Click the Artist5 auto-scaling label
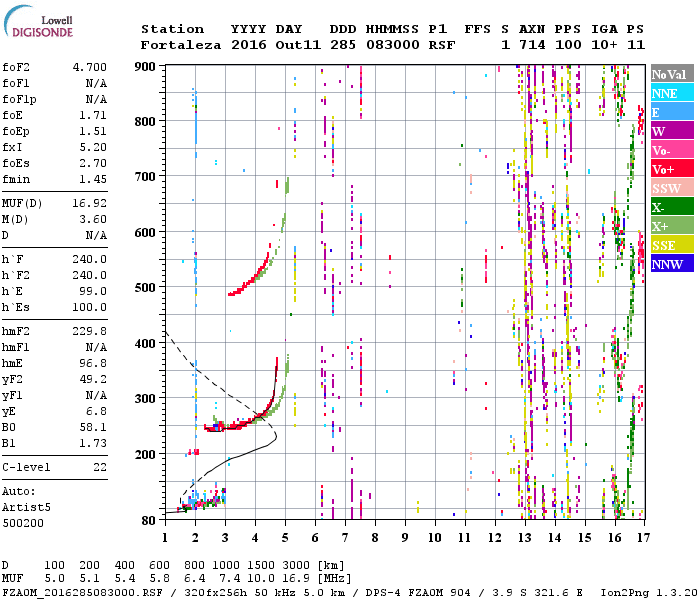 point(26,508)
